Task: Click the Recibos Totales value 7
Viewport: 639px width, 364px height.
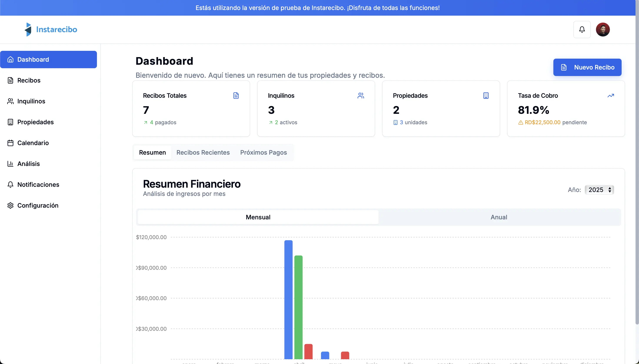Action: (146, 110)
